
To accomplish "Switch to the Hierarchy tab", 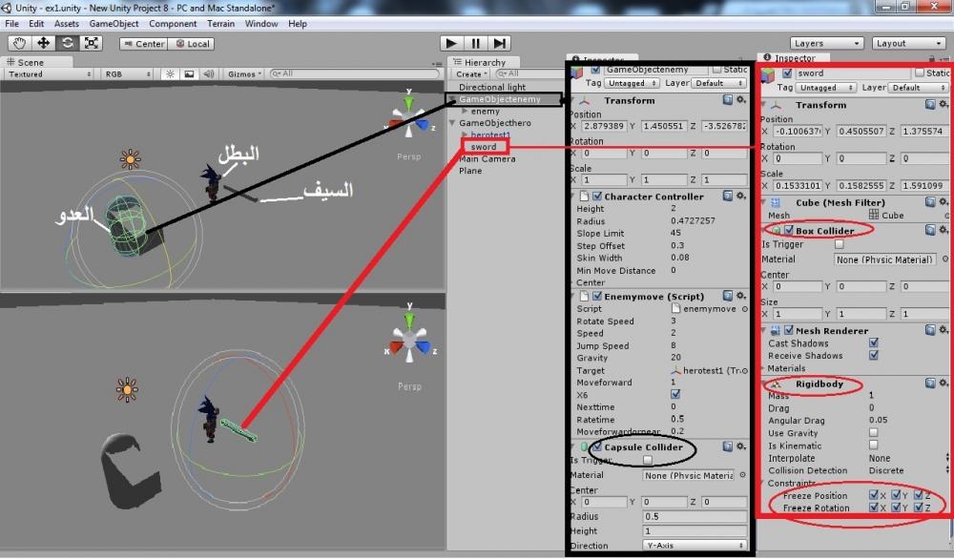I will 484,62.
